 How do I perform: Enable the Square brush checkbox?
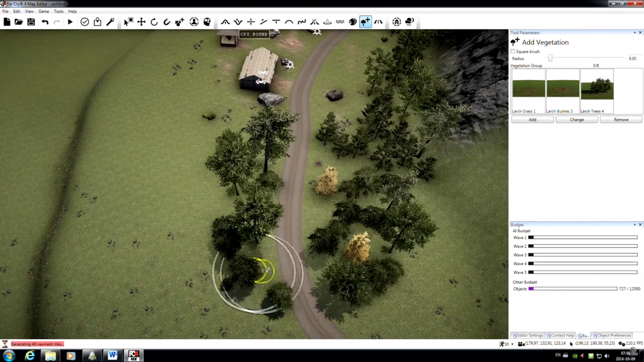click(513, 52)
